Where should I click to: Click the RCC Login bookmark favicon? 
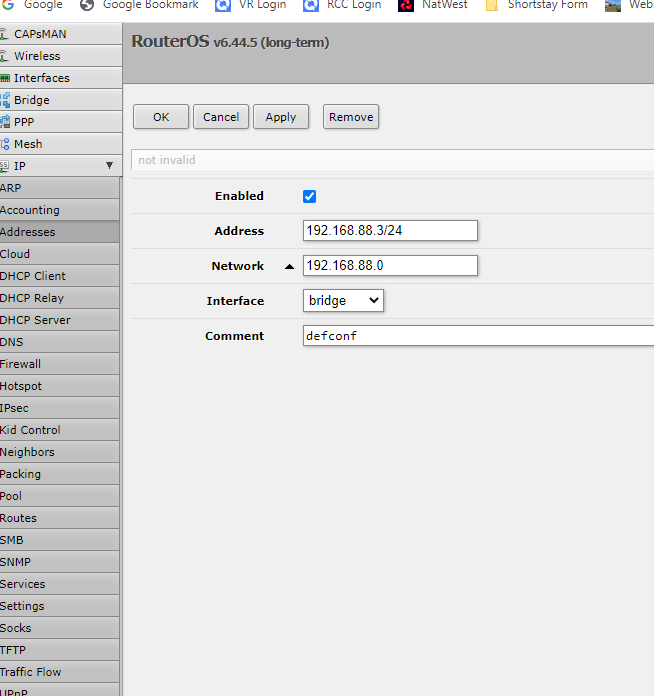coord(311,5)
